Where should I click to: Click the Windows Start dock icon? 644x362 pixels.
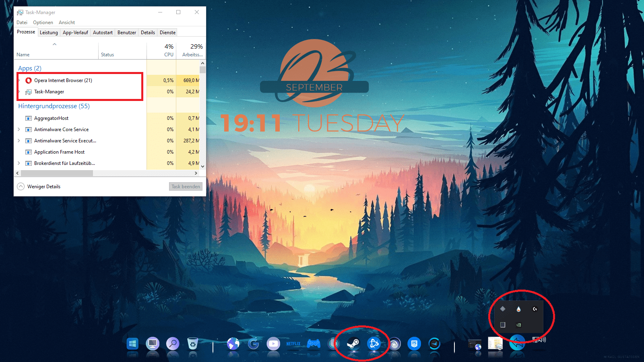pos(132,344)
